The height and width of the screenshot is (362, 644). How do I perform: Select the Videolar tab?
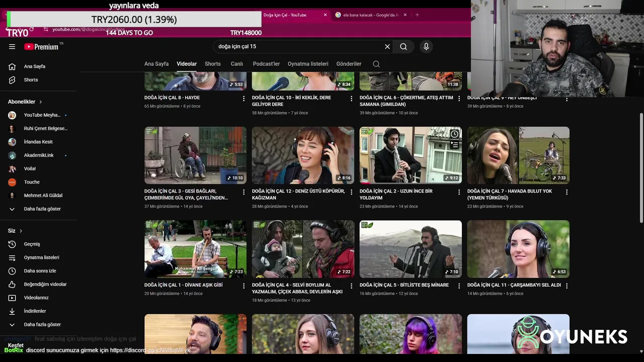tap(187, 64)
